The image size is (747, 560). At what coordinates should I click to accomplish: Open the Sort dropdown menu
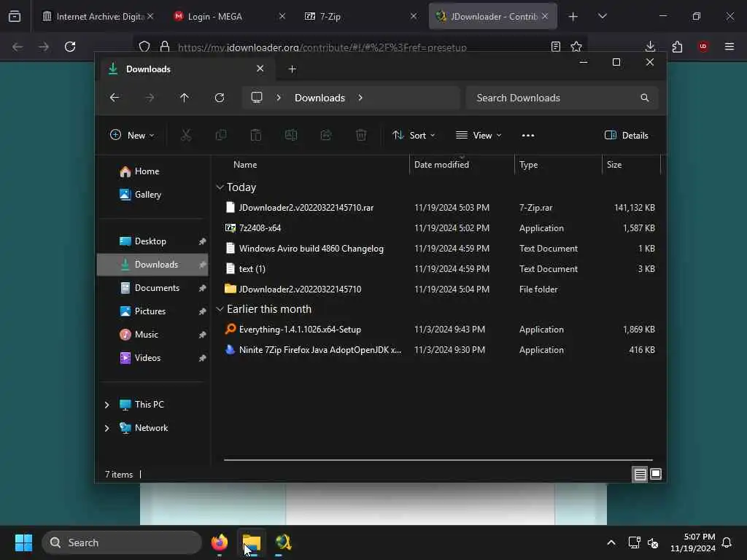point(414,135)
